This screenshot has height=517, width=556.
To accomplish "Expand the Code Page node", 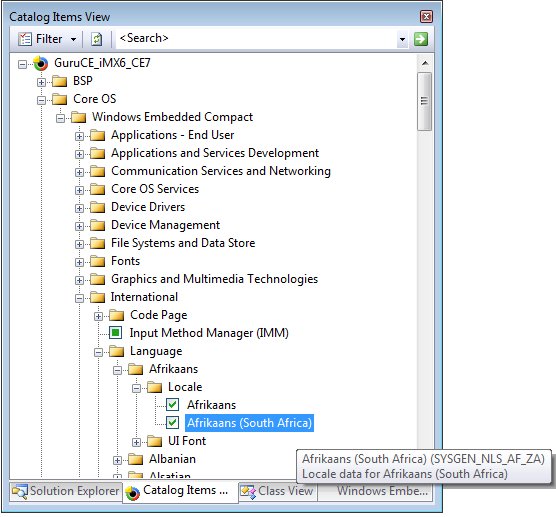I will pos(99,316).
